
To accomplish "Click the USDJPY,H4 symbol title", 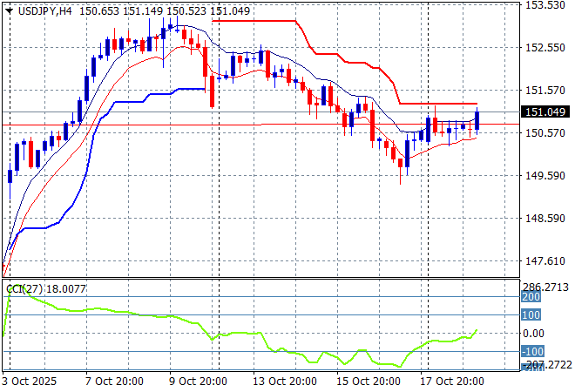I will pyautogui.click(x=44, y=11).
